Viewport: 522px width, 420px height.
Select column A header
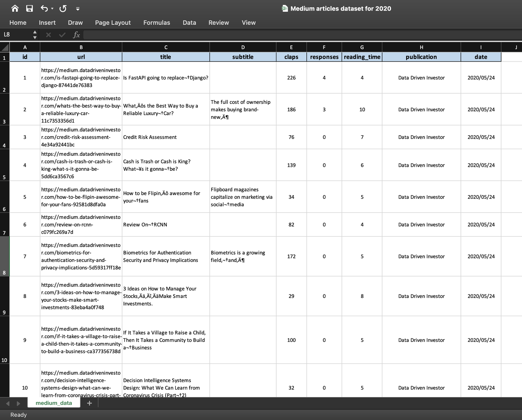[25, 47]
